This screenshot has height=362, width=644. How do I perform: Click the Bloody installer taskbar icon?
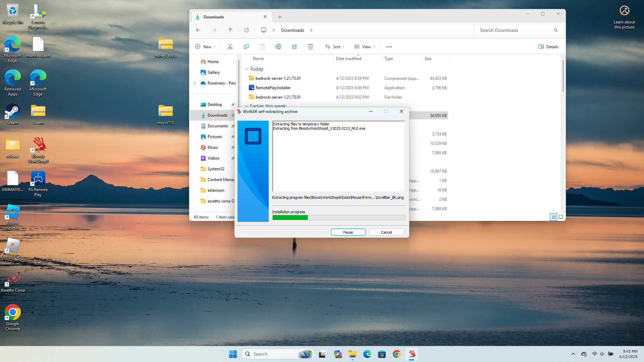coord(412,354)
